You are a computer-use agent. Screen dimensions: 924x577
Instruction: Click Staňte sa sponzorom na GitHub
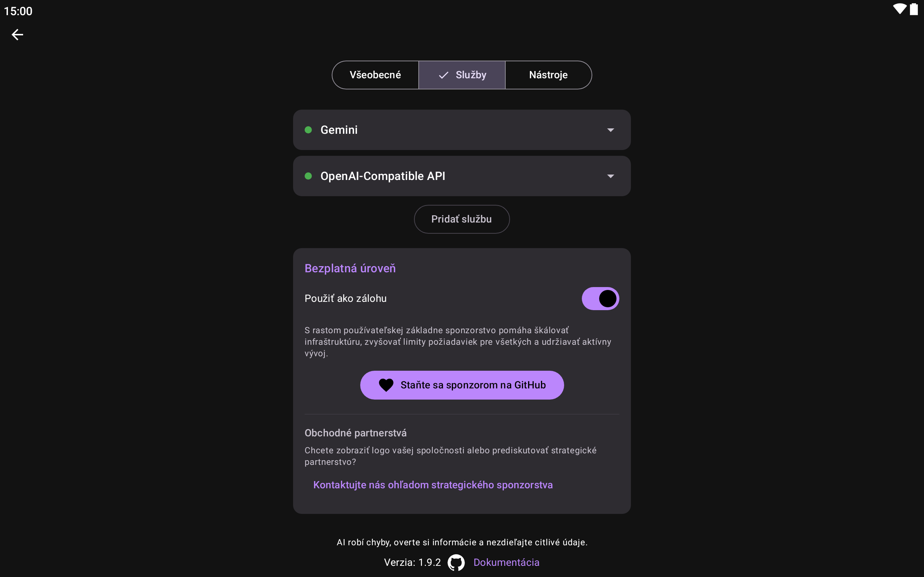coord(473,385)
